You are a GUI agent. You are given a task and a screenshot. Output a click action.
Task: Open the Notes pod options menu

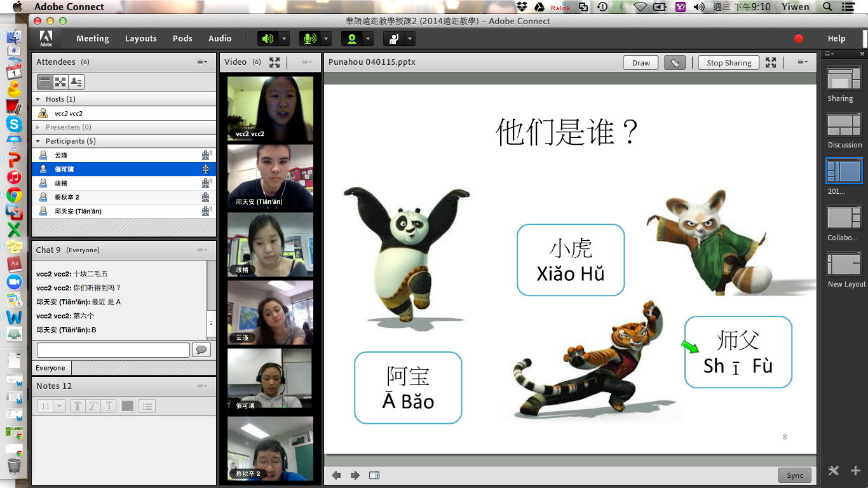[202, 386]
